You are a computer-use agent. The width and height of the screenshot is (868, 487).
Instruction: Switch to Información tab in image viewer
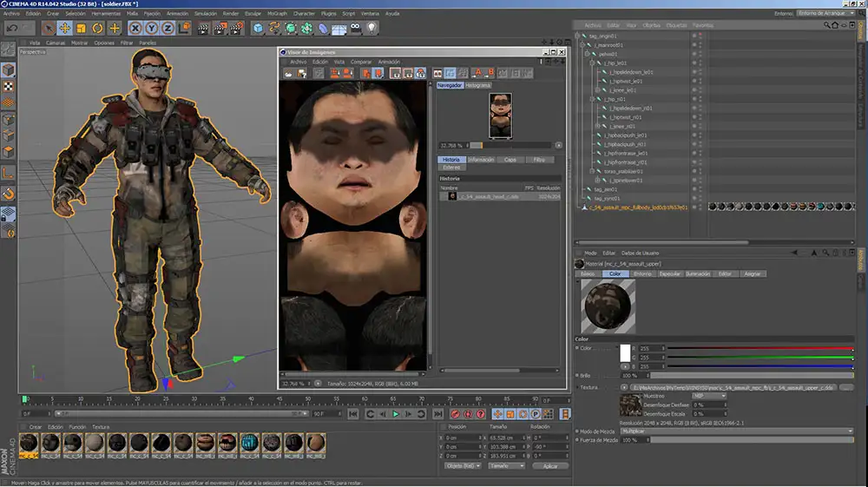tap(481, 160)
